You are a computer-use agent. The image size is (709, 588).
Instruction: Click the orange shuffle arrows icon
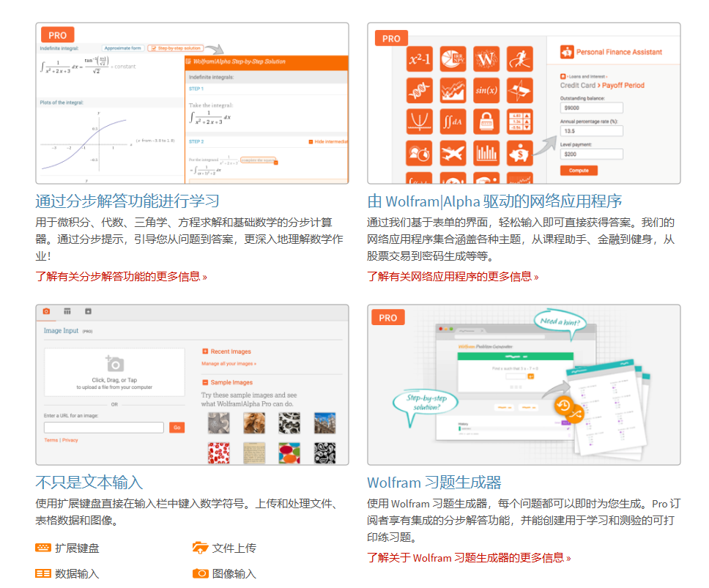[x=575, y=414]
